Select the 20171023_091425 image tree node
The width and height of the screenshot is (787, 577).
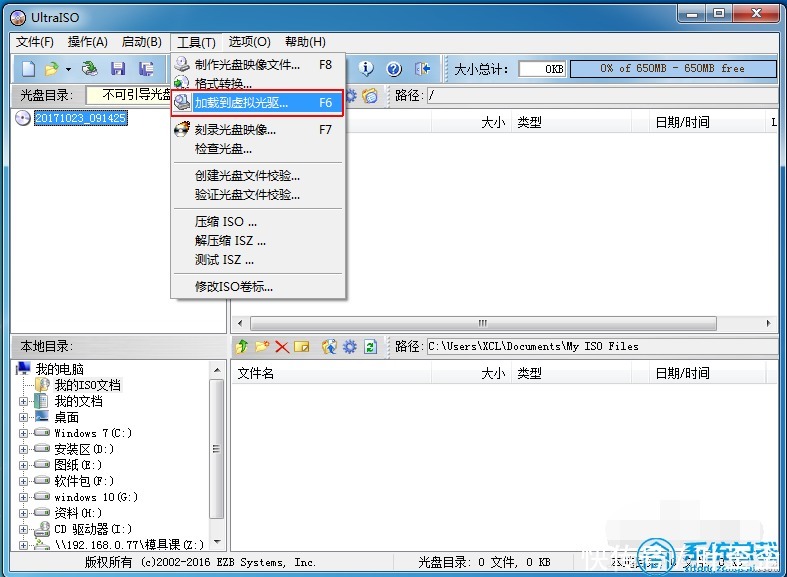(x=80, y=118)
